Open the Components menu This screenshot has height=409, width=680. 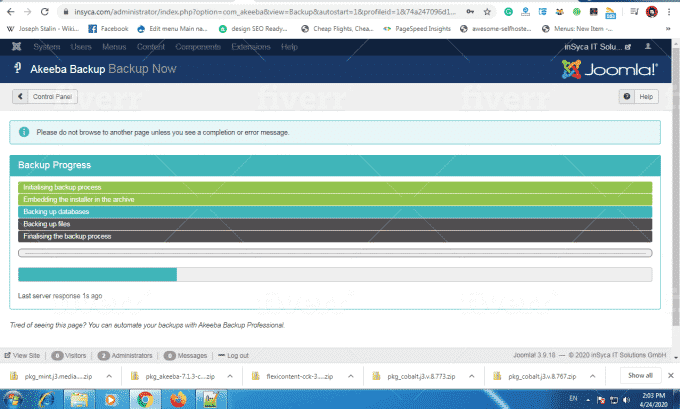click(198, 47)
